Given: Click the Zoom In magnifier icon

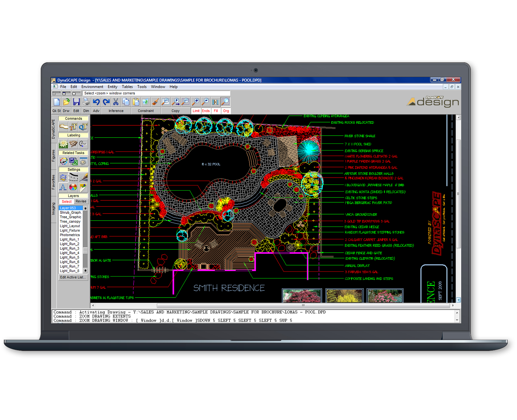Looking at the screenshot, I should coord(195,102).
